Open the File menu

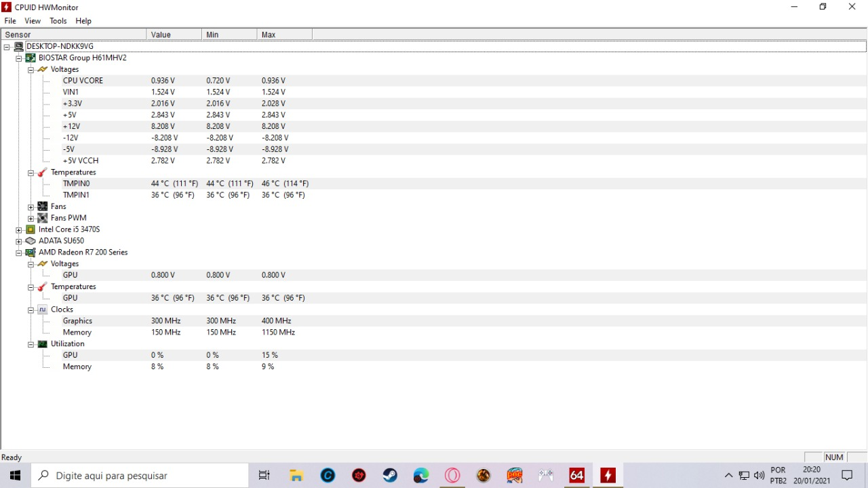[10, 21]
